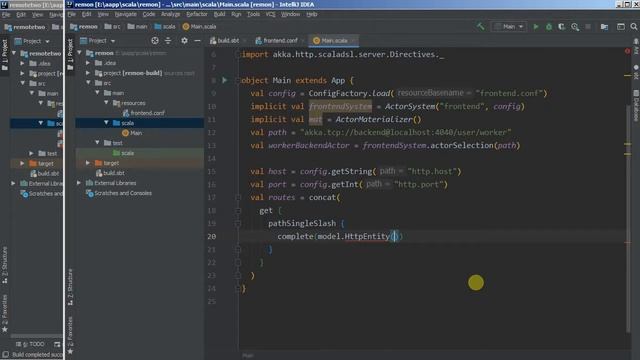
Task: Click the warning stripe marker near line 13
Action: click(x=627, y=144)
